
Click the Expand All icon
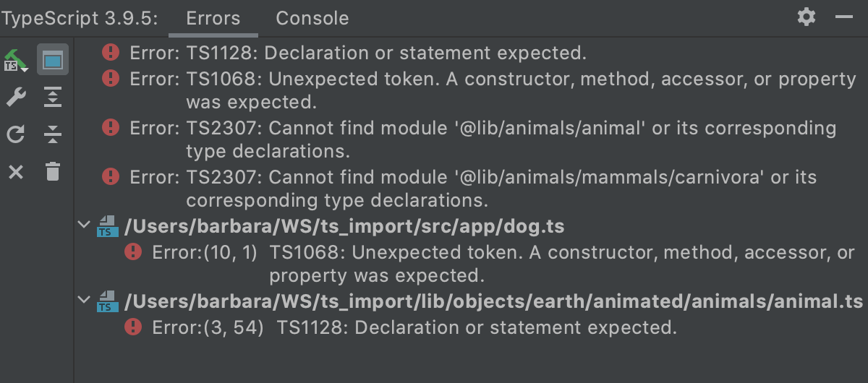pos(53,98)
